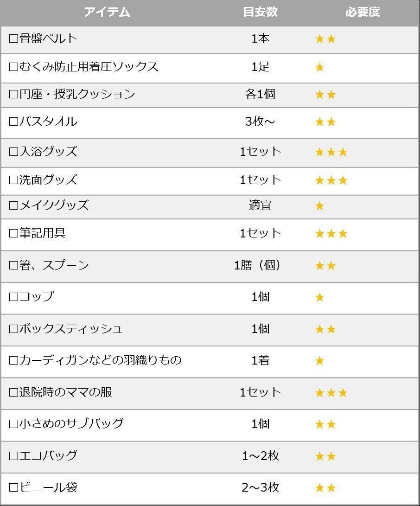Click the single star in メイクグッズ row
This screenshot has height=506, width=420.
[x=319, y=206]
